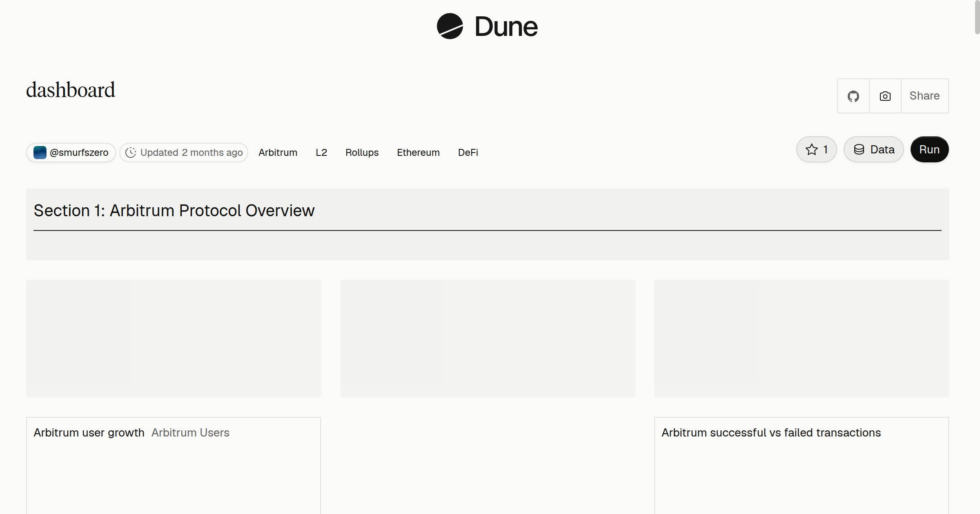Click the camera screenshot icon

[x=885, y=96]
